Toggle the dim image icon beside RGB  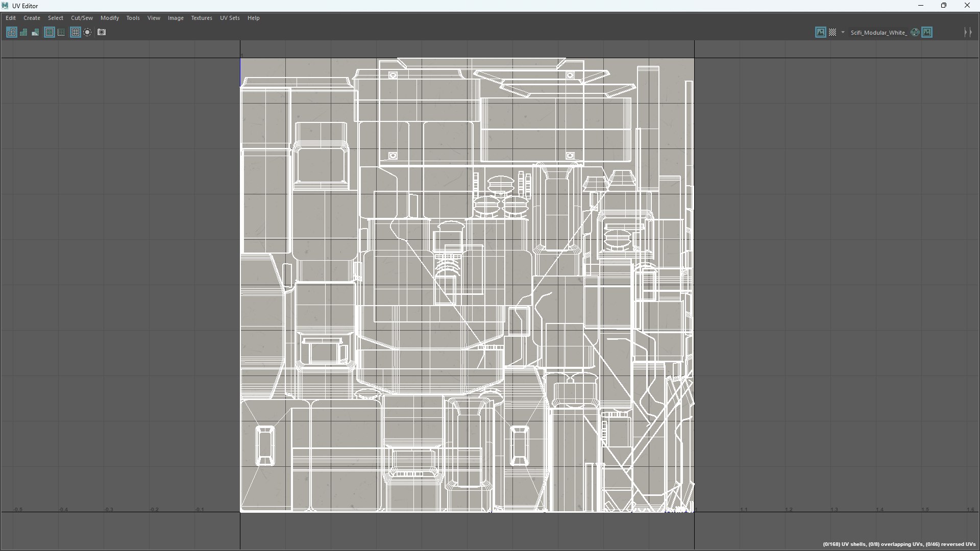coord(927,32)
